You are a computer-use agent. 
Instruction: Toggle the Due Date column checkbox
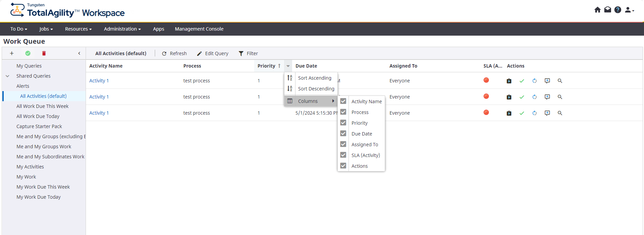(x=343, y=133)
